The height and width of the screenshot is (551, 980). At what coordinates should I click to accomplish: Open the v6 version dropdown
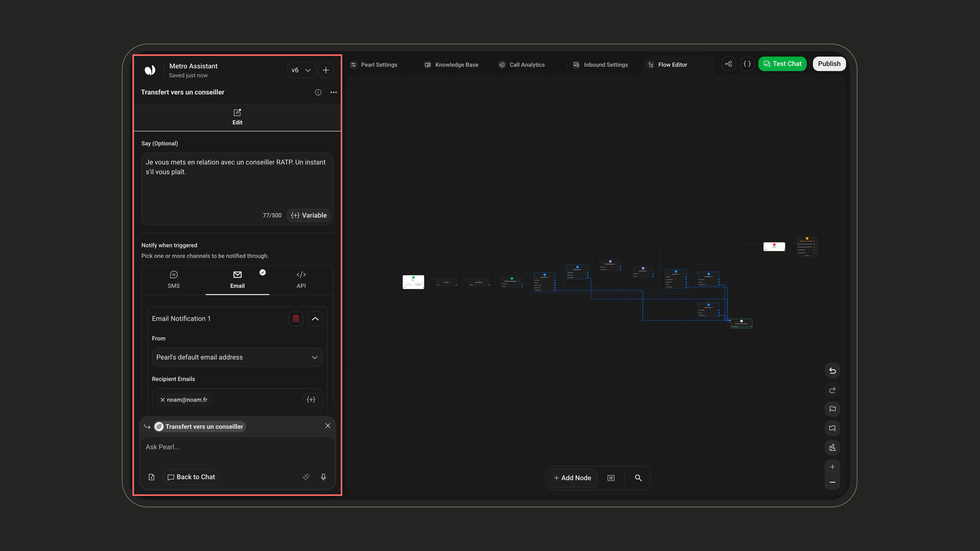[301, 70]
